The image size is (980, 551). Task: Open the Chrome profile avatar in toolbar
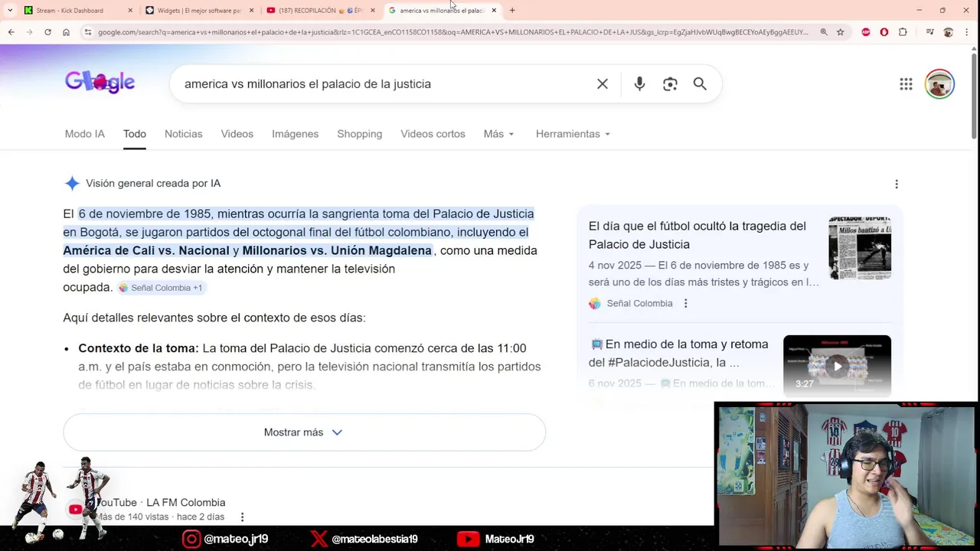949,32
